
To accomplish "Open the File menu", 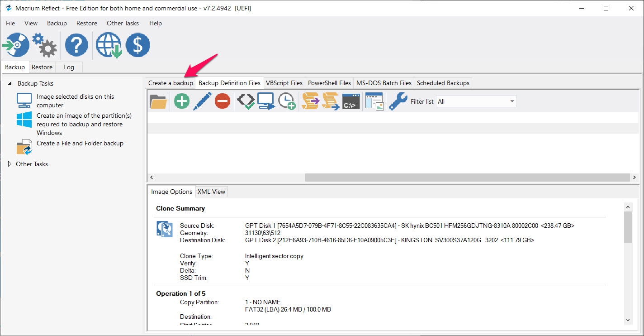I will point(10,23).
